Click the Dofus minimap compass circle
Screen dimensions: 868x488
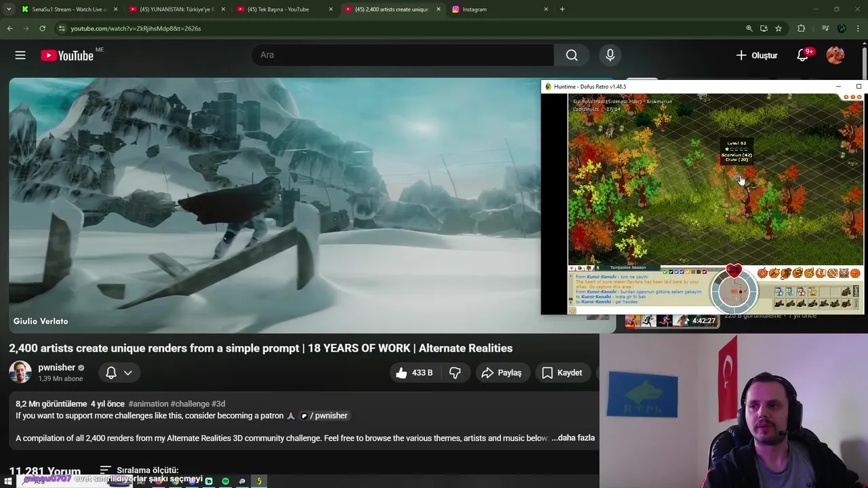pos(734,291)
